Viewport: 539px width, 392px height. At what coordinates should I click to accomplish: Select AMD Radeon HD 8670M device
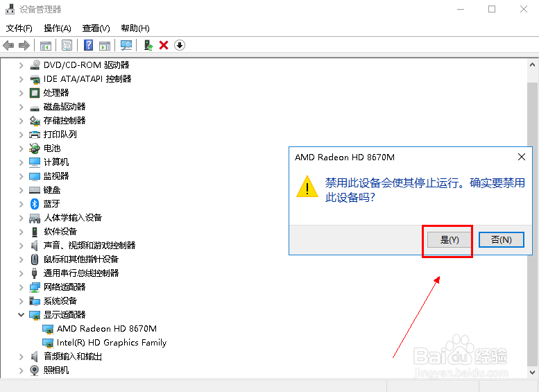tap(107, 329)
